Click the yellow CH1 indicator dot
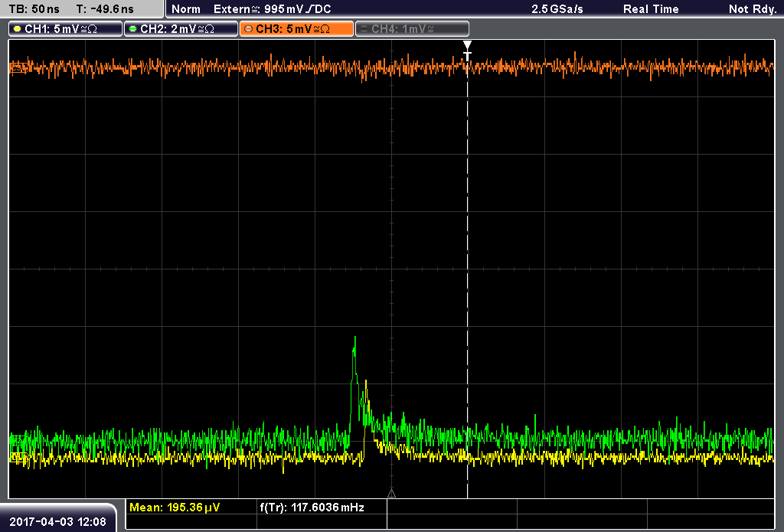784x532 pixels. click(18, 29)
